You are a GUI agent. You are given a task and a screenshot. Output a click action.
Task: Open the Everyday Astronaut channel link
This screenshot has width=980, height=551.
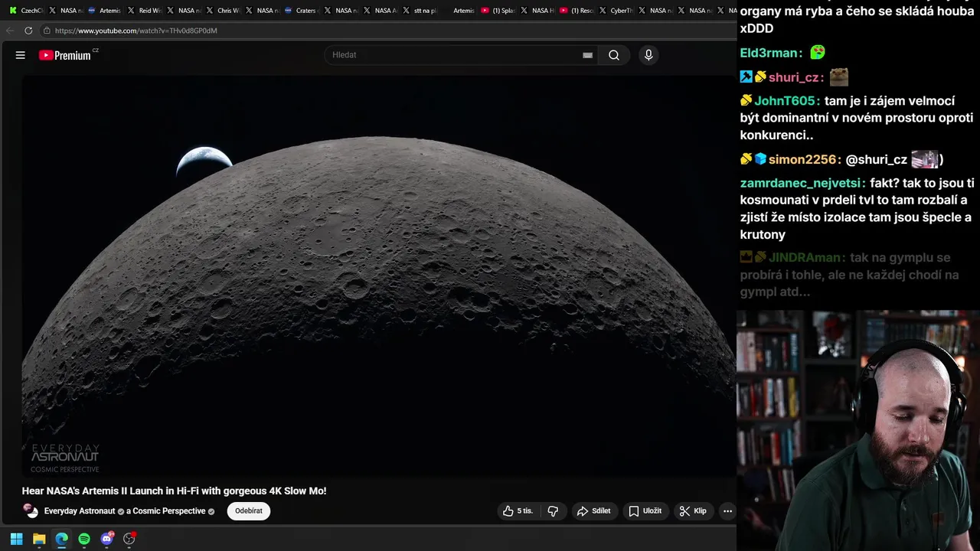pyautogui.click(x=80, y=511)
